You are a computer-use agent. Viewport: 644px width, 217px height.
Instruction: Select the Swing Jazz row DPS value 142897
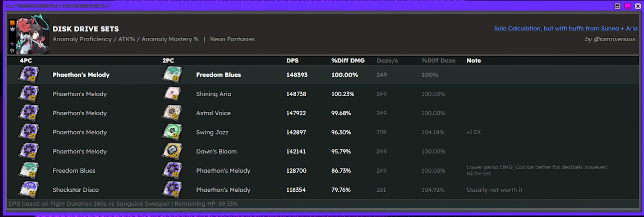coord(296,132)
